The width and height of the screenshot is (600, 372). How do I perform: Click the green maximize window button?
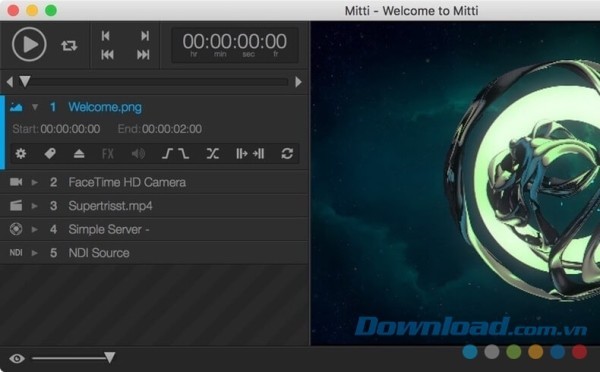(51, 10)
